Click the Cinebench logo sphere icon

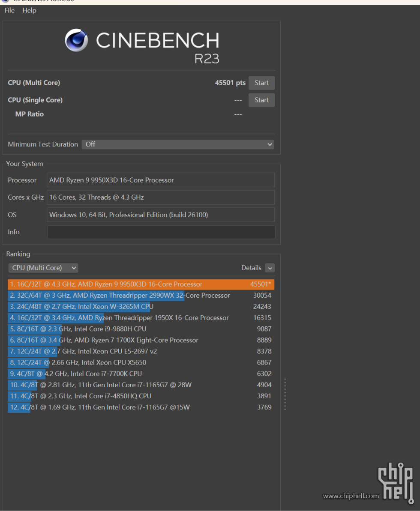[x=76, y=40]
